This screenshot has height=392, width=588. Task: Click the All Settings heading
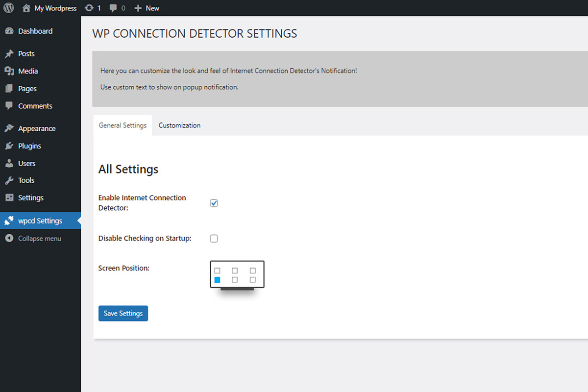pos(128,169)
